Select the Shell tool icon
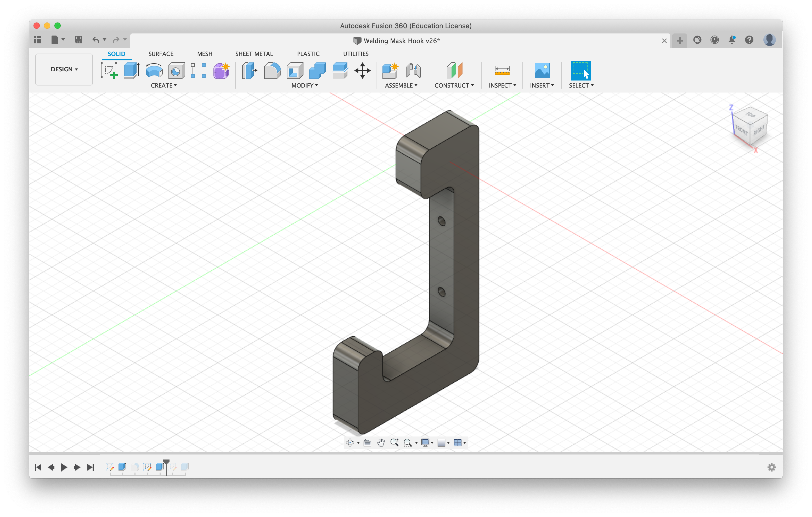 tap(295, 70)
